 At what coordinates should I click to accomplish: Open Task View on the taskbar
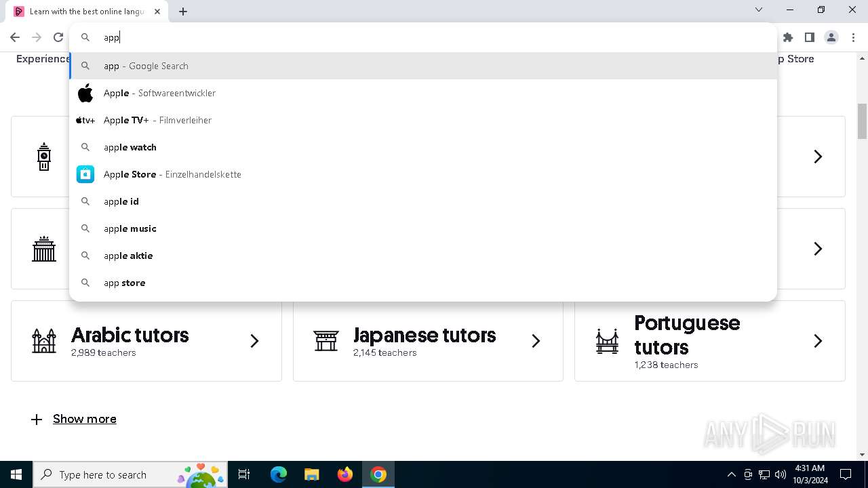(244, 474)
